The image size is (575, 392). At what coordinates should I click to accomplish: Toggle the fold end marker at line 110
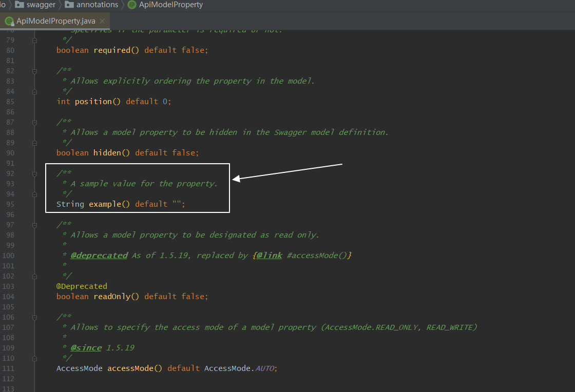[x=34, y=358]
